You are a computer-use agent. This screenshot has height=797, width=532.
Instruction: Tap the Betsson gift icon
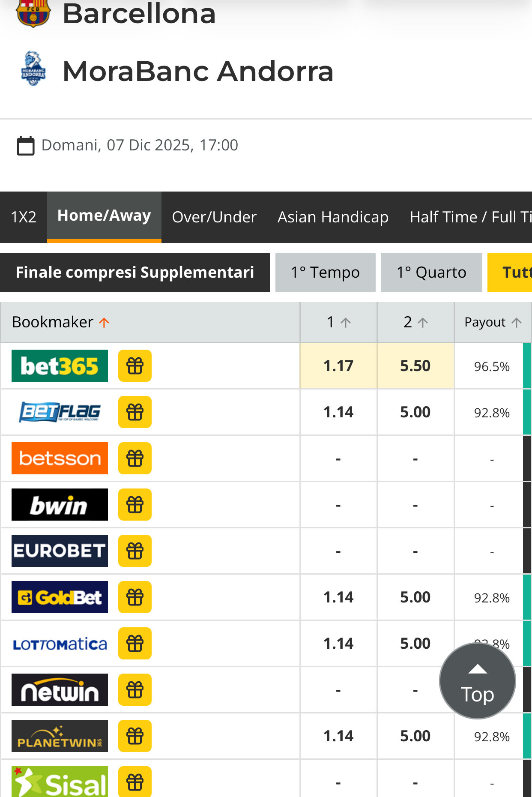tap(134, 458)
